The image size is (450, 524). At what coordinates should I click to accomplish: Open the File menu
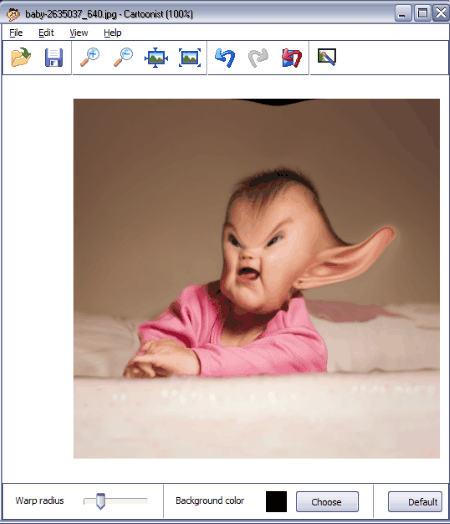[x=16, y=33]
